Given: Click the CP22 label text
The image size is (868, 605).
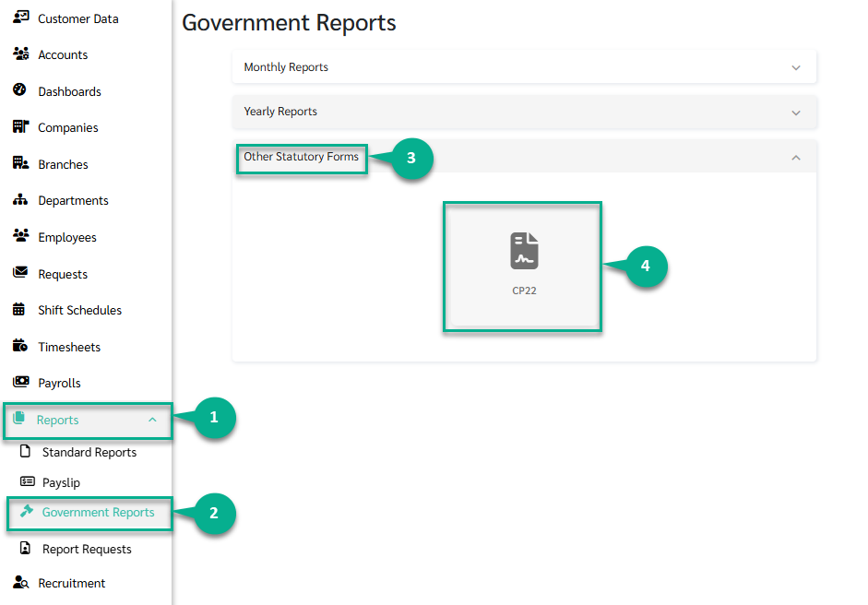Looking at the screenshot, I should pyautogui.click(x=524, y=291).
